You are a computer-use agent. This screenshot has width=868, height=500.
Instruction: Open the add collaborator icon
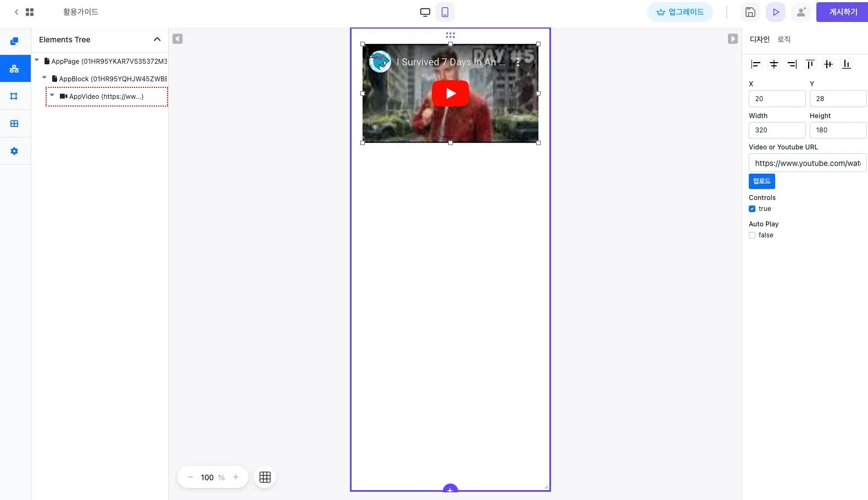801,12
